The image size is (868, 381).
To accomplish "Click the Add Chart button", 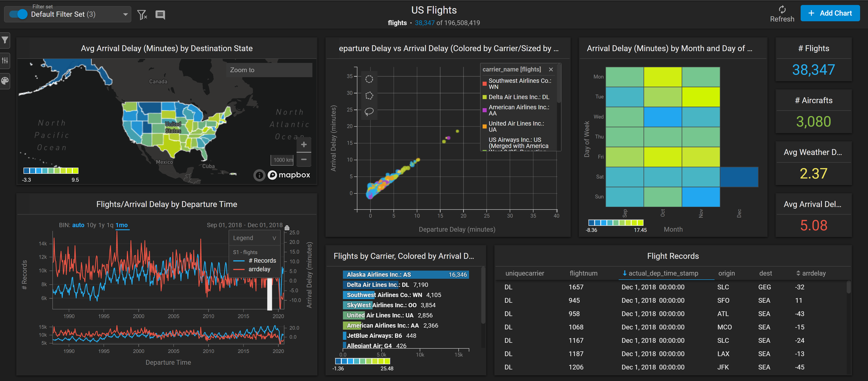I will tap(830, 13).
